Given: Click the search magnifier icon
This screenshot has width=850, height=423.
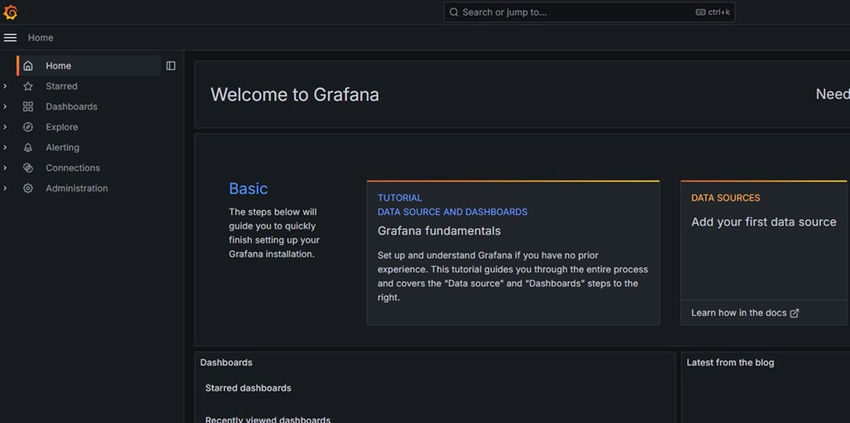Looking at the screenshot, I should point(454,12).
